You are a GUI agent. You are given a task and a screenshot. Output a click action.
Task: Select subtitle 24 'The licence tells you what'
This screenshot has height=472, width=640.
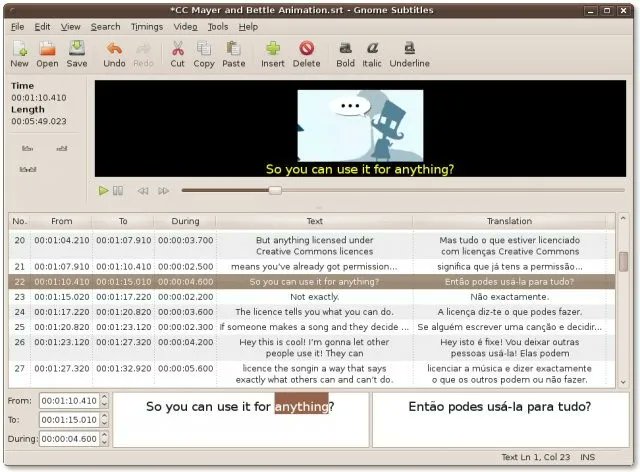pos(311,312)
